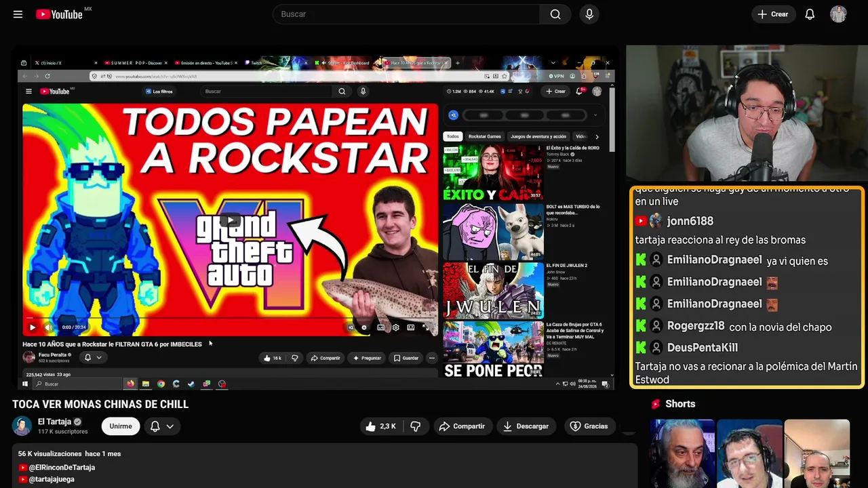Click the Chrome icon on the streamed taskbar

tap(161, 384)
